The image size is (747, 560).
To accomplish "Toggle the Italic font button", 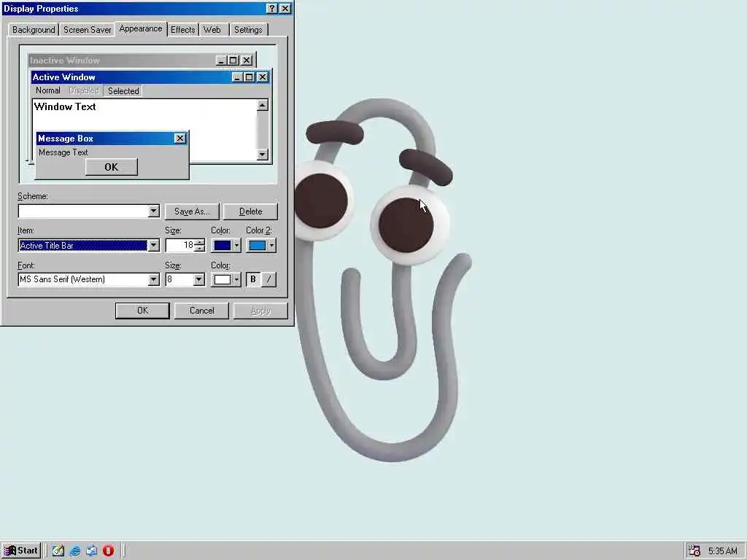I will pyautogui.click(x=268, y=279).
